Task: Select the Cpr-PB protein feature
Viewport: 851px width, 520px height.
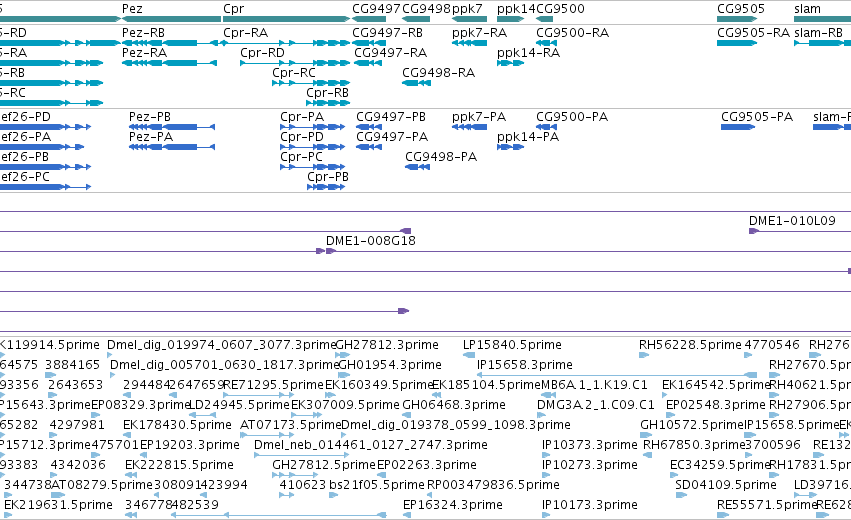Action: coord(326,187)
